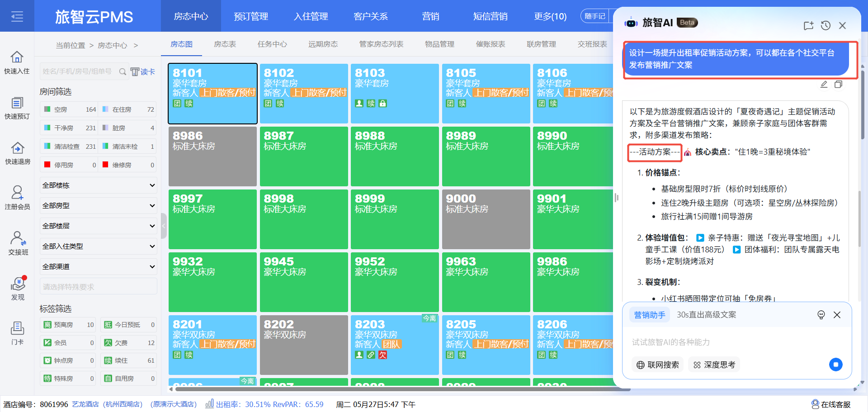Expand the 全部楼层 dropdown
868x412 pixels.
coord(99,226)
